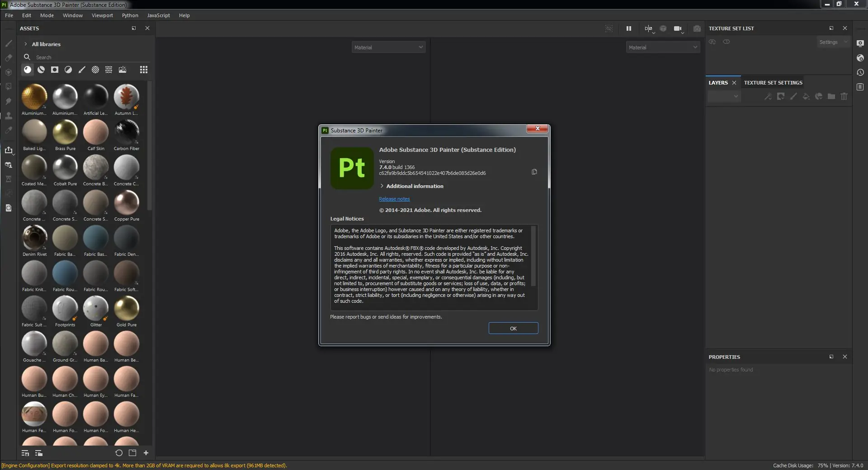Add a paint layer brush icon
868x470 pixels.
pos(793,96)
